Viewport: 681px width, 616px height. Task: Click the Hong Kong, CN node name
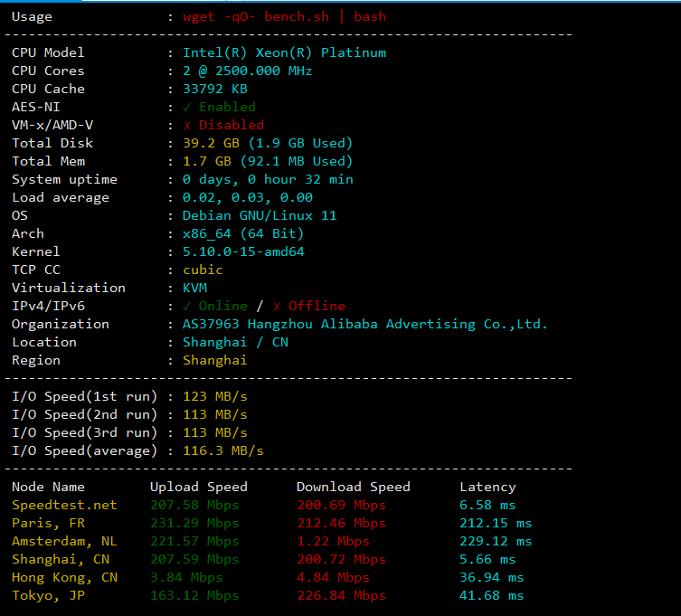[64, 577]
